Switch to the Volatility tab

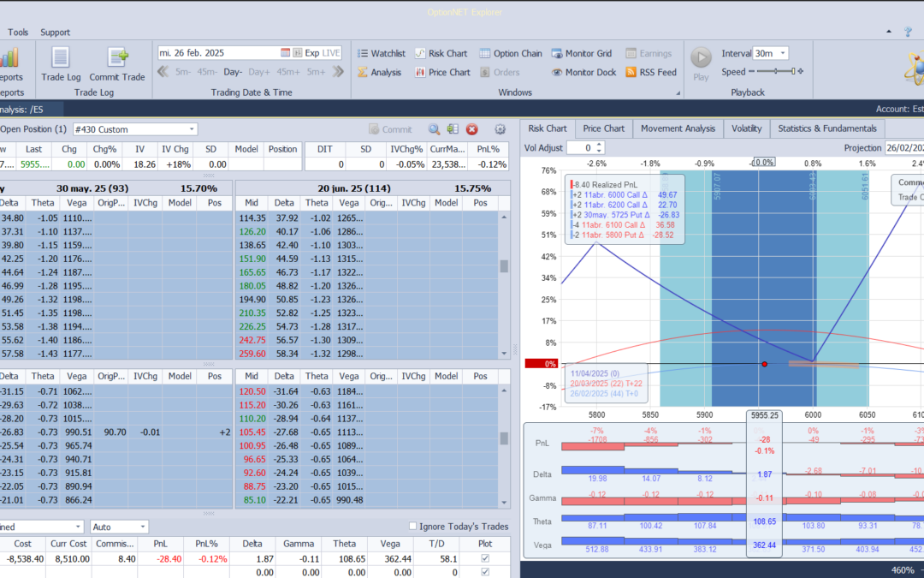point(746,128)
